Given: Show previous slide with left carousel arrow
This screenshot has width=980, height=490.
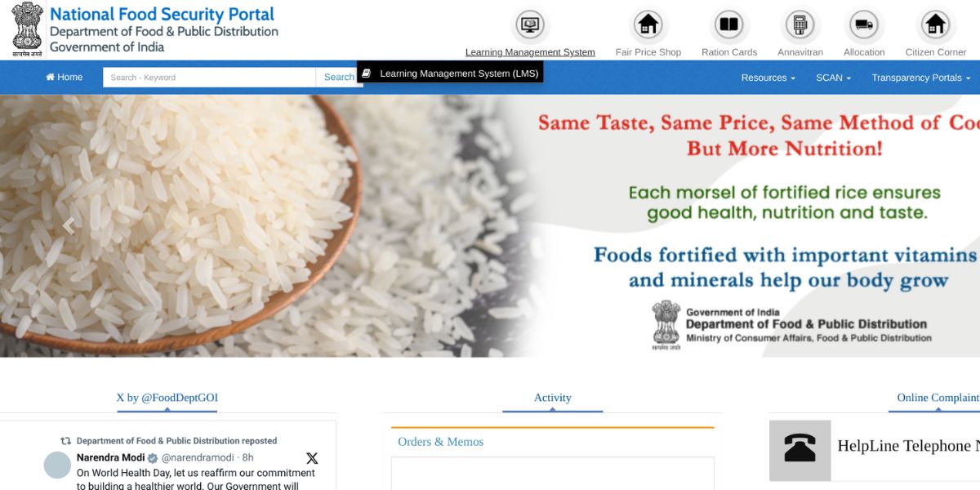Looking at the screenshot, I should (69, 226).
